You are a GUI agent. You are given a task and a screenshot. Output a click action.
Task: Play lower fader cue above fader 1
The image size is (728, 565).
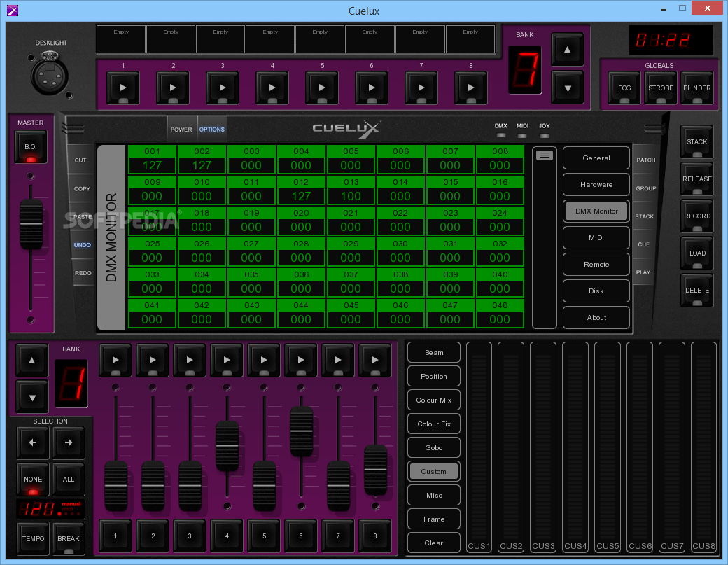pyautogui.click(x=115, y=360)
